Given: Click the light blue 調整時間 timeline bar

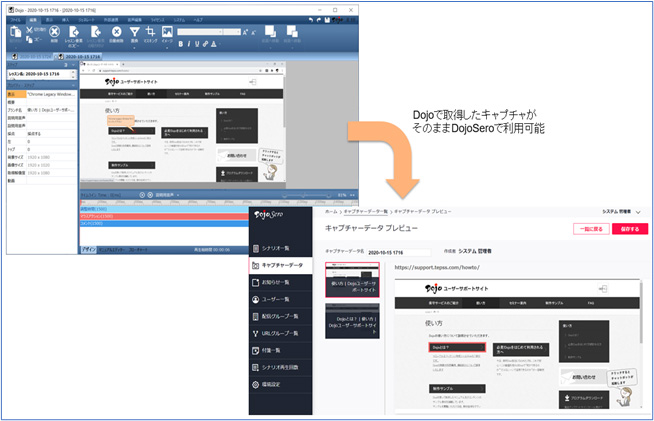Looking at the screenshot, I should tap(164, 209).
